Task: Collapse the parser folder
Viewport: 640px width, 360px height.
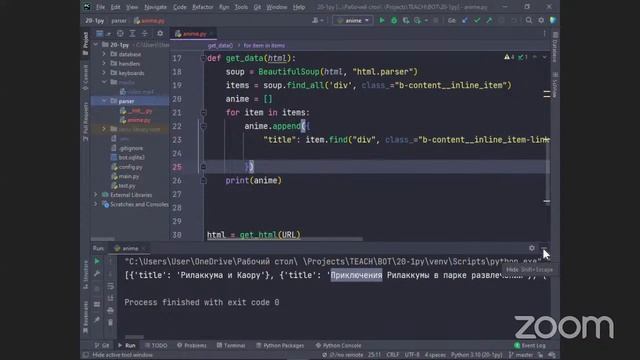Action: 104,101
